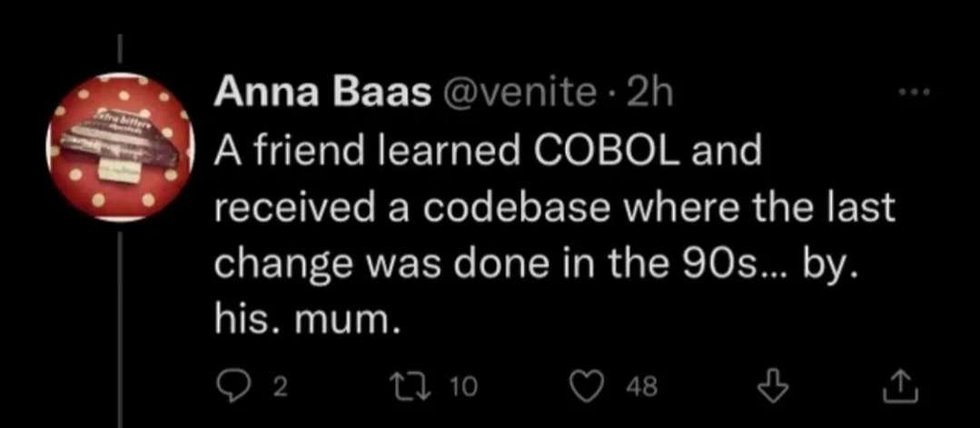The height and width of the screenshot is (428, 980).
Task: Click the reply count showing 2
Action: pos(280,389)
